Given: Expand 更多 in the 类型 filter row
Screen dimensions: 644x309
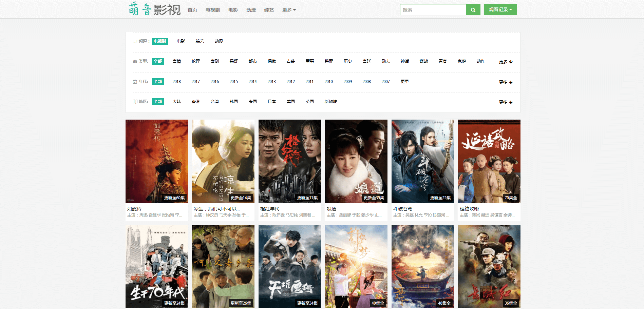Looking at the screenshot, I should pos(506,62).
